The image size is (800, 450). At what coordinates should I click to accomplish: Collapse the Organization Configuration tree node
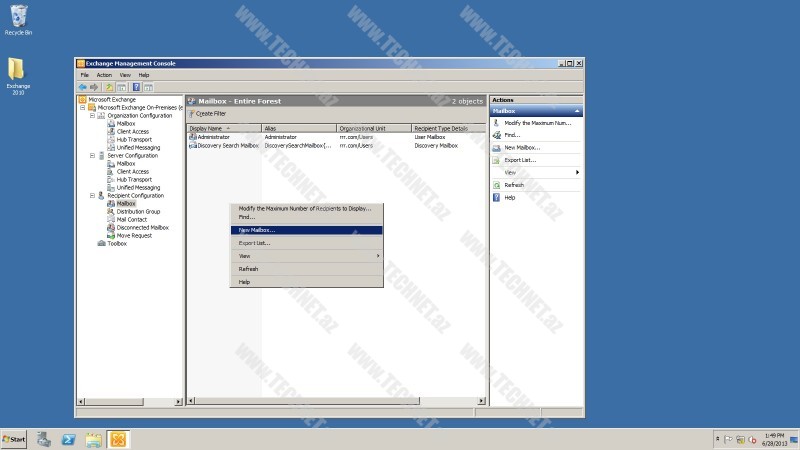click(x=91, y=116)
